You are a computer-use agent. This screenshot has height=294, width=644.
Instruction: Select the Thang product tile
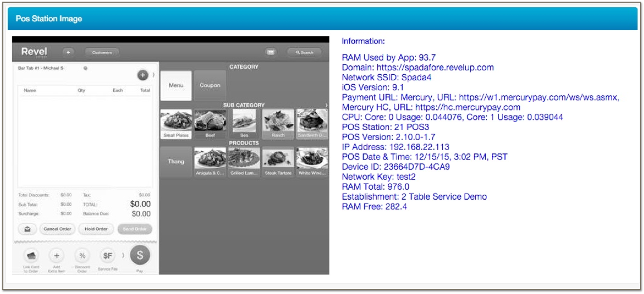(x=176, y=162)
